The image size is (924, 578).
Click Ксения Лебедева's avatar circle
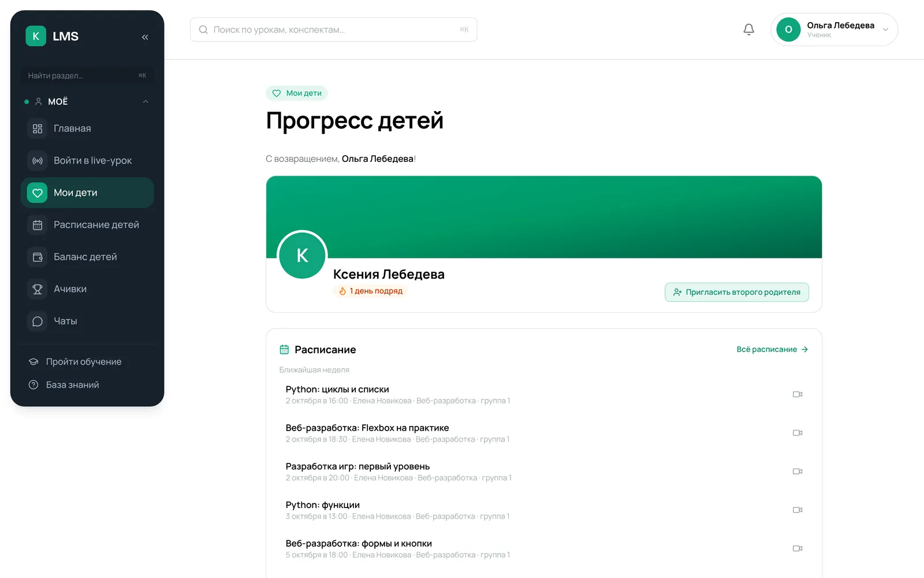click(302, 255)
